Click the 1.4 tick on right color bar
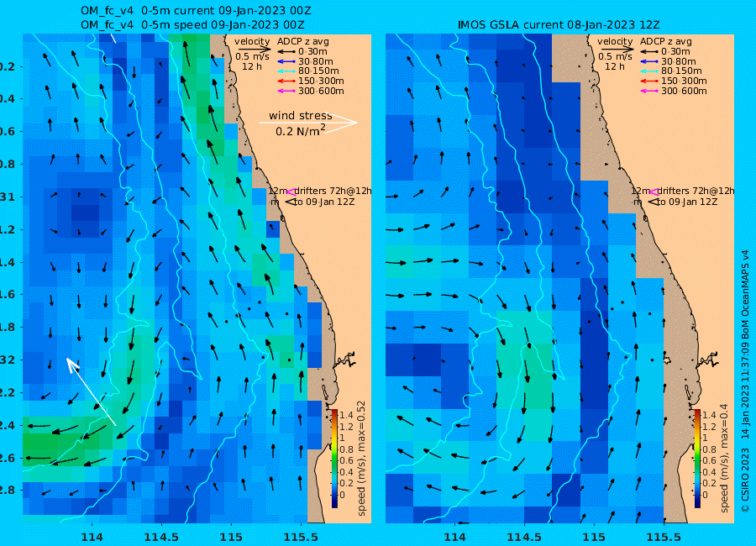Screen dimensions: 756x546 click(709, 415)
